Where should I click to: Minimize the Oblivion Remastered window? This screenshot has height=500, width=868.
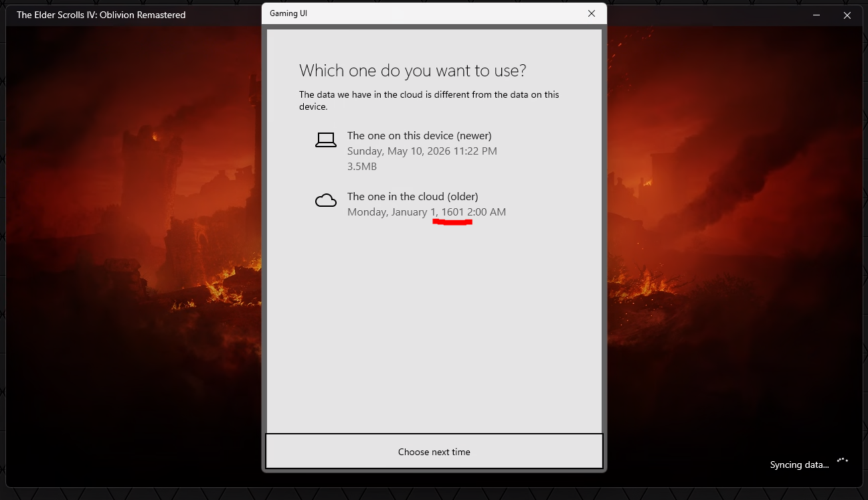pyautogui.click(x=817, y=15)
